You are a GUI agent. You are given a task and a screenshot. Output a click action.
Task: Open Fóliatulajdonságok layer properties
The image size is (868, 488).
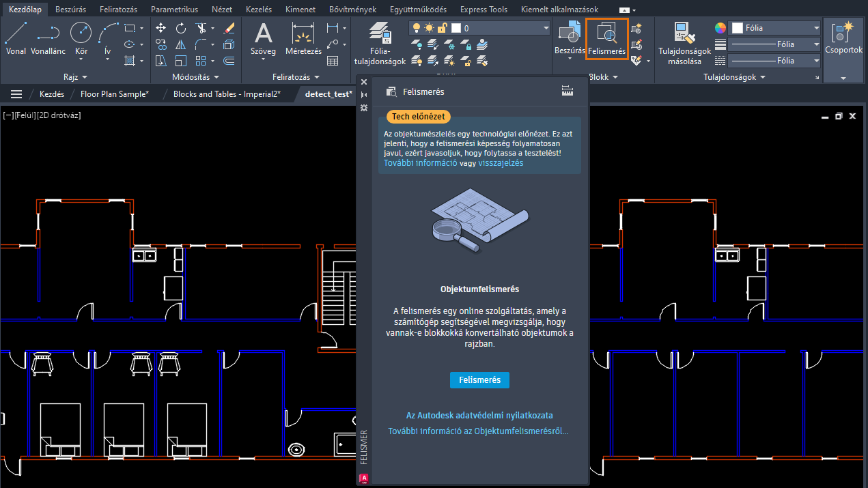coord(380,43)
